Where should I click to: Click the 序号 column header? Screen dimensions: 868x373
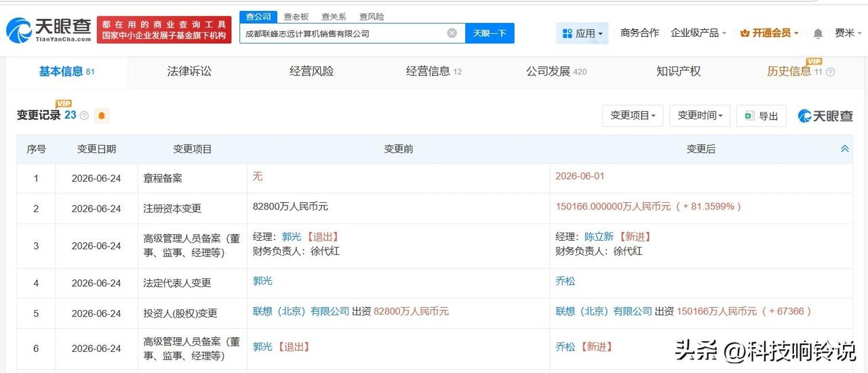pyautogui.click(x=36, y=149)
